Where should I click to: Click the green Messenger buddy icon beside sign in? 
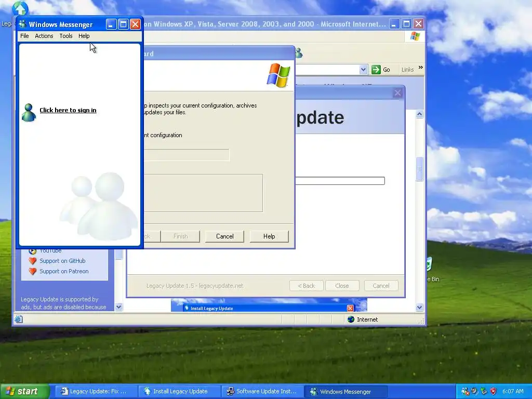(x=29, y=112)
